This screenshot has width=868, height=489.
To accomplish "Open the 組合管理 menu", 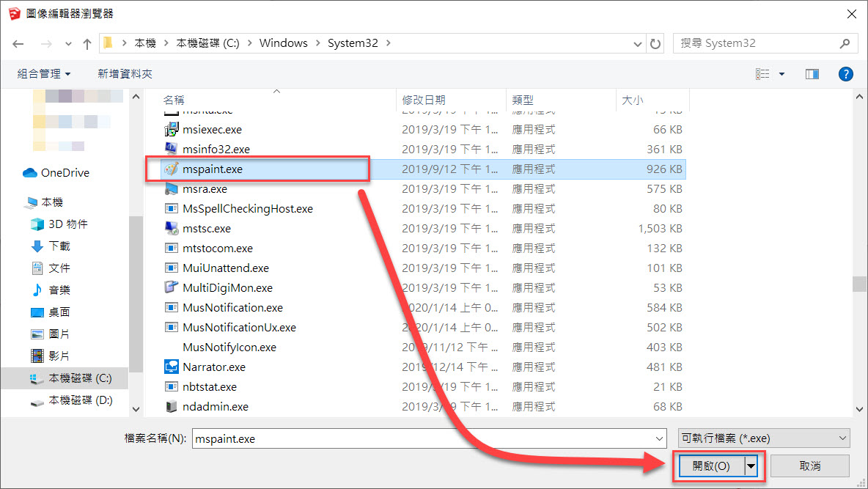I will [44, 73].
